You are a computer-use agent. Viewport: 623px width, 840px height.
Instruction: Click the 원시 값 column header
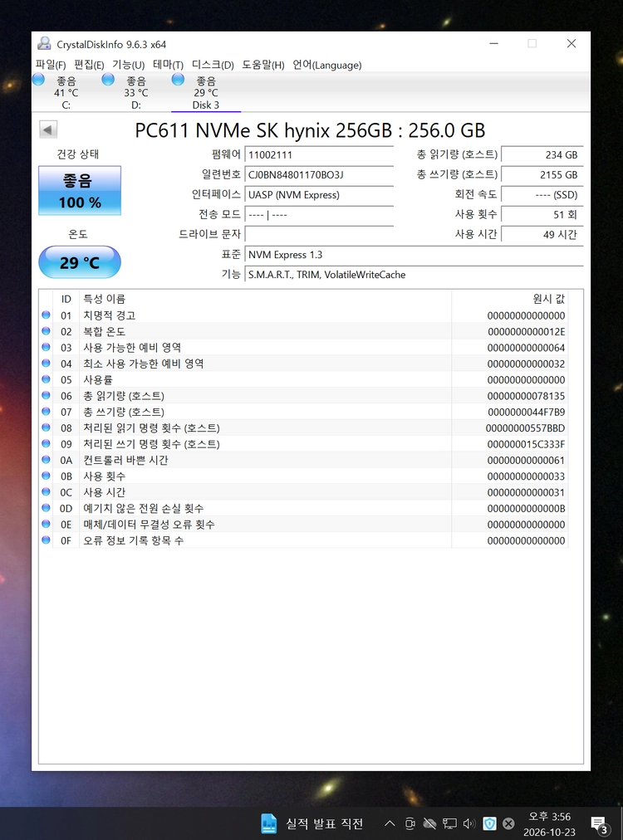point(510,299)
